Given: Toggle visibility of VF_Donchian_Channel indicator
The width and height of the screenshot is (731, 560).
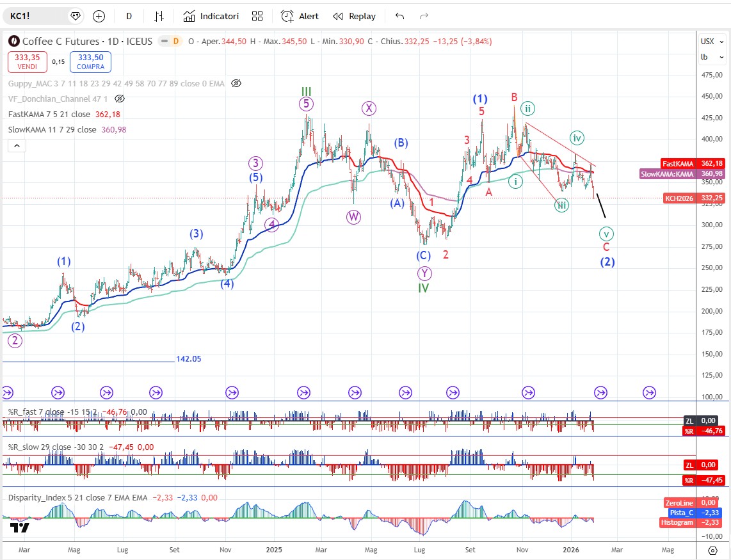Looking at the screenshot, I should click(x=119, y=99).
